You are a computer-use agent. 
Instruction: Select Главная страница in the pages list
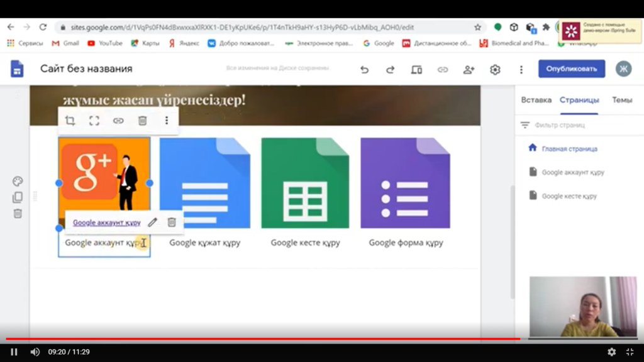click(x=569, y=148)
